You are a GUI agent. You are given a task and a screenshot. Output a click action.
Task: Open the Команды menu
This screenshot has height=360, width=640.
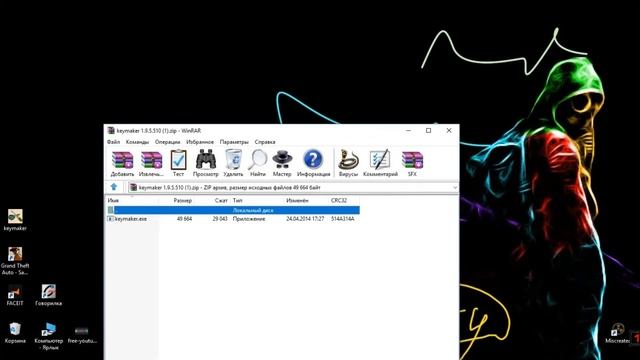pyautogui.click(x=138, y=142)
